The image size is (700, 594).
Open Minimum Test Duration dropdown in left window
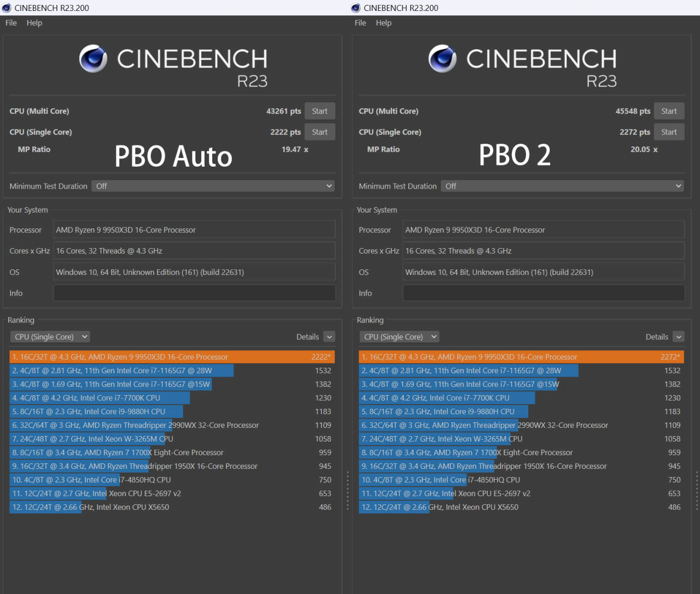tap(213, 186)
